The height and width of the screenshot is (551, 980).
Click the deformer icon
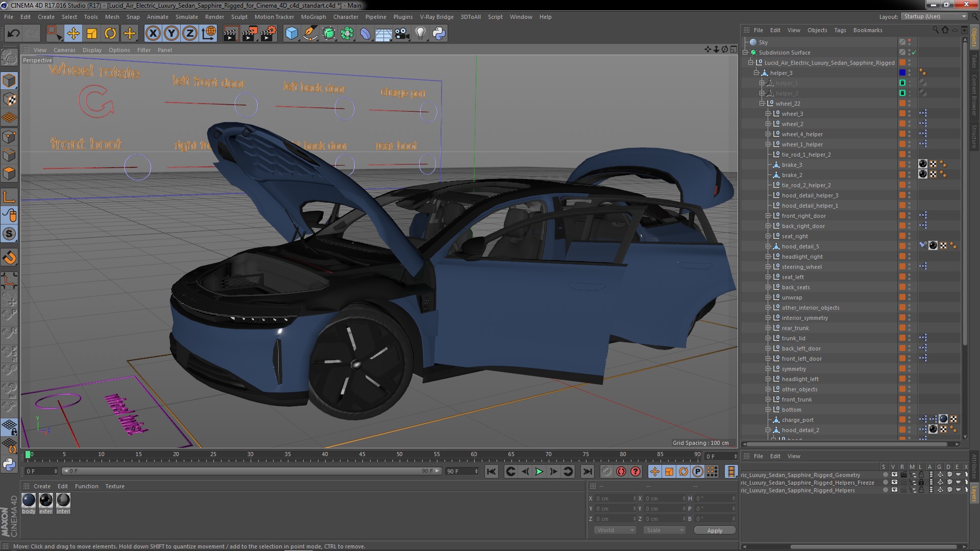365,34
